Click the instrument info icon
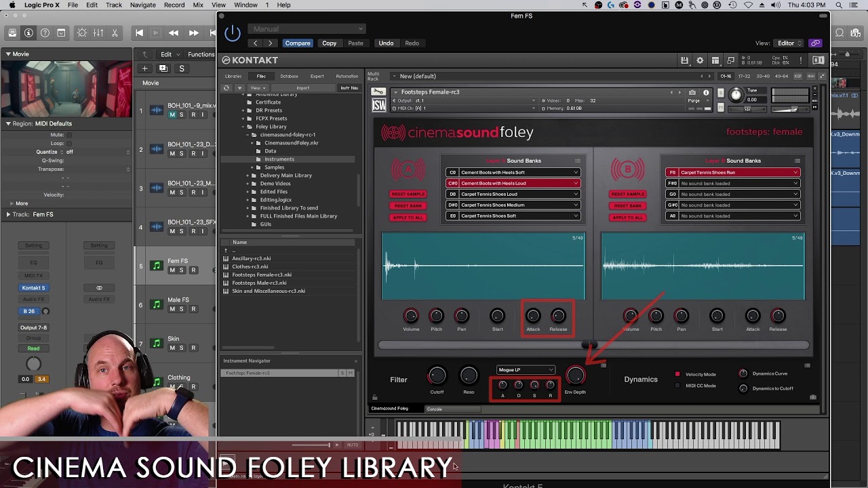The height and width of the screenshot is (488, 868). [706, 92]
